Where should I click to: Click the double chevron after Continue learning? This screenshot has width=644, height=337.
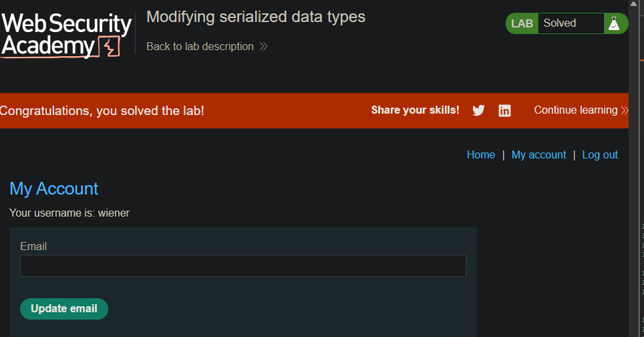pos(625,110)
